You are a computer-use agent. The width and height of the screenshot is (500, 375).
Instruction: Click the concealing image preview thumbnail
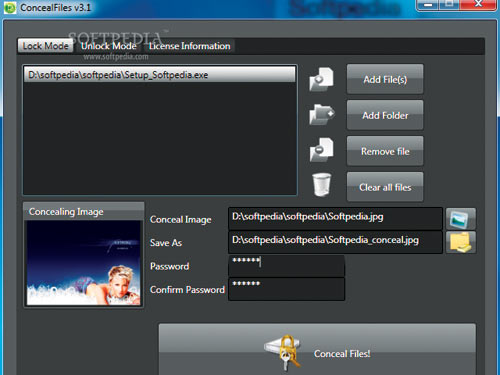click(84, 263)
